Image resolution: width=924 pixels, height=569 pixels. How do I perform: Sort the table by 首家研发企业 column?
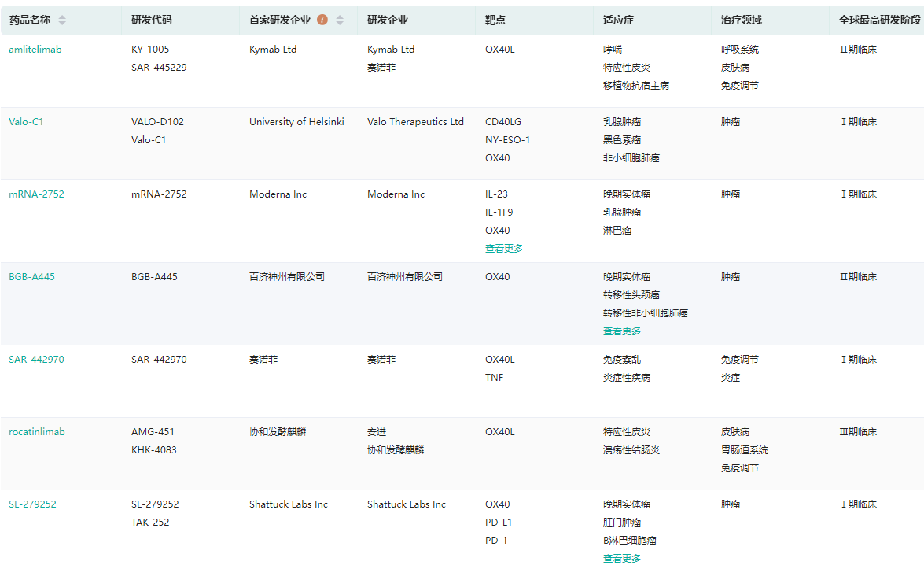[x=340, y=20]
